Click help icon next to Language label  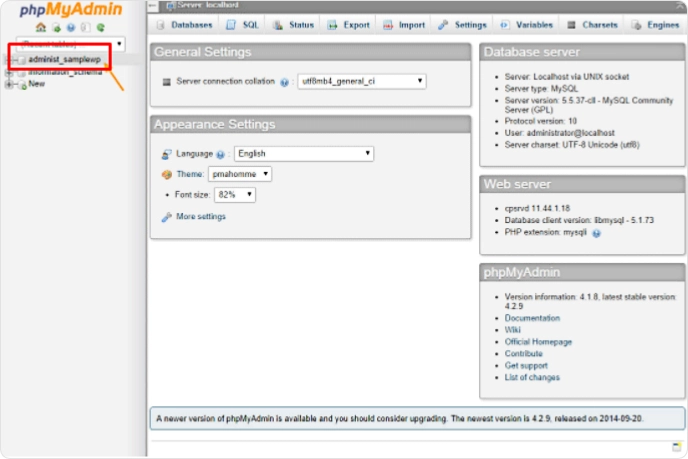pyautogui.click(x=220, y=154)
